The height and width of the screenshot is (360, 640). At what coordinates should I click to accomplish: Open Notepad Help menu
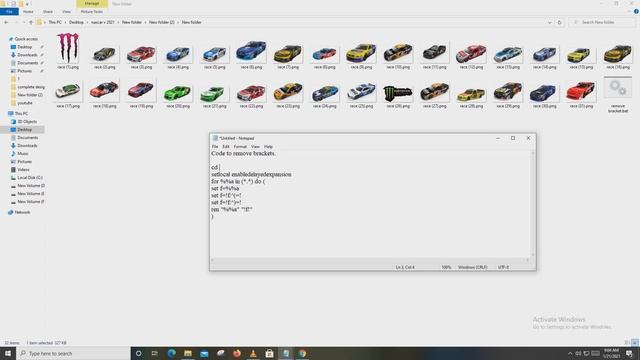coord(268,147)
